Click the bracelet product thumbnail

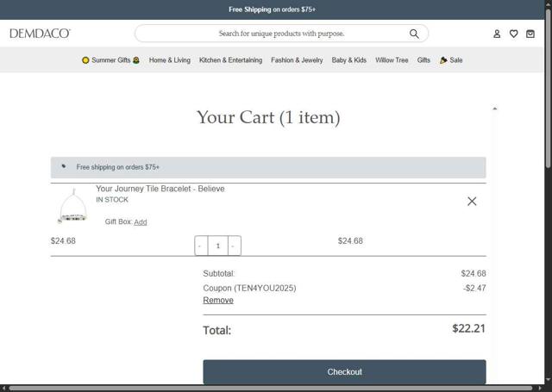(72, 207)
